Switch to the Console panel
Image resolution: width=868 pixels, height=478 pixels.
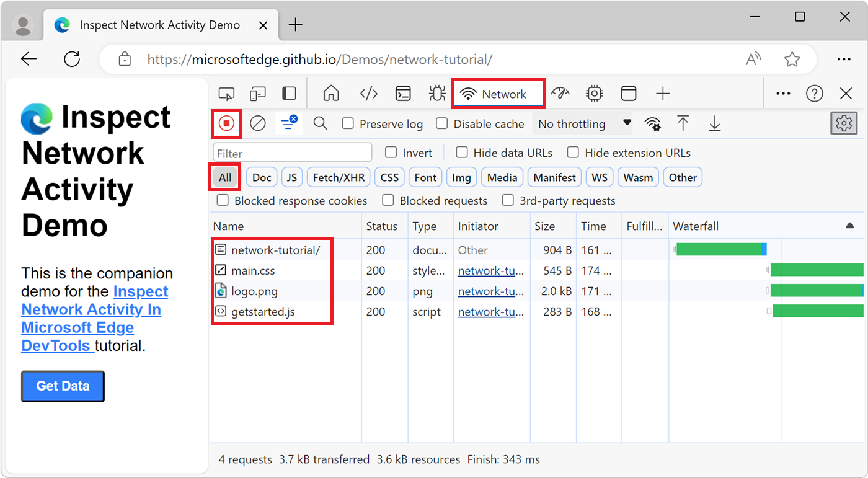(x=403, y=93)
